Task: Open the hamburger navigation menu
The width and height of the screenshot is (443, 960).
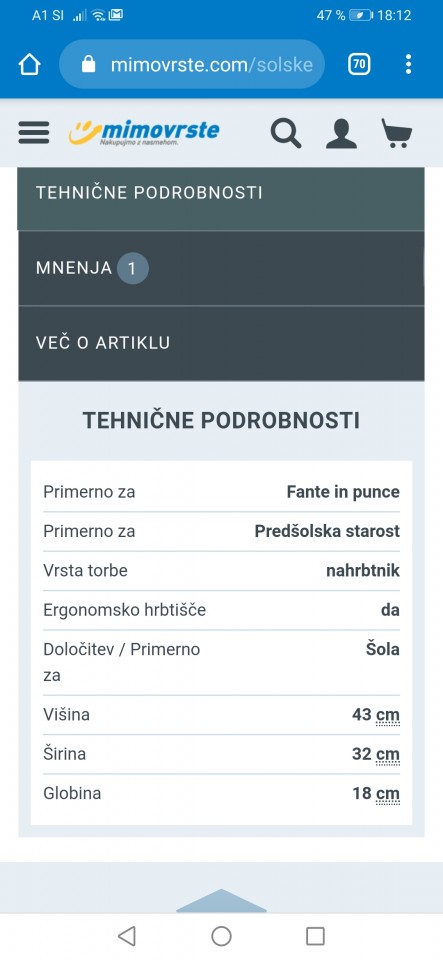Action: (x=34, y=132)
